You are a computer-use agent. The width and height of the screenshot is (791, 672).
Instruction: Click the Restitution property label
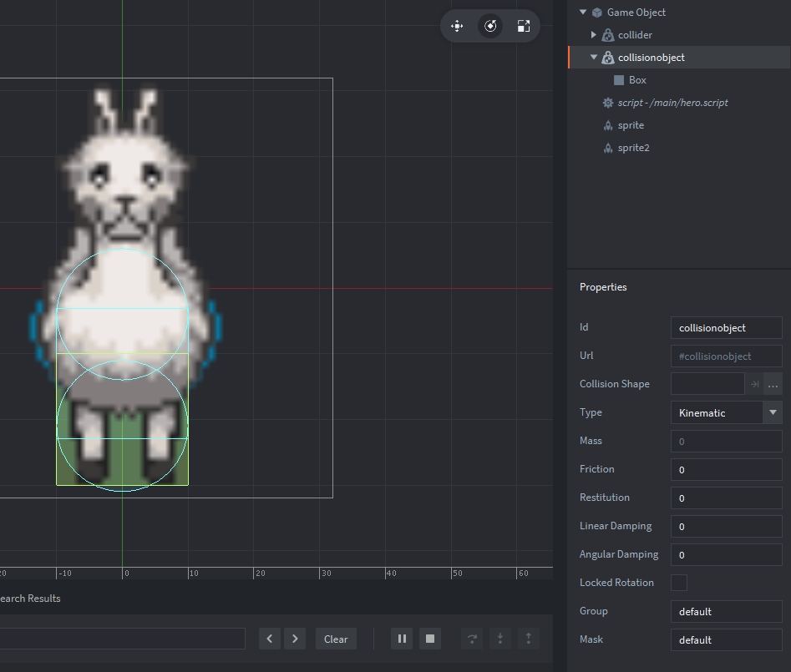605,498
